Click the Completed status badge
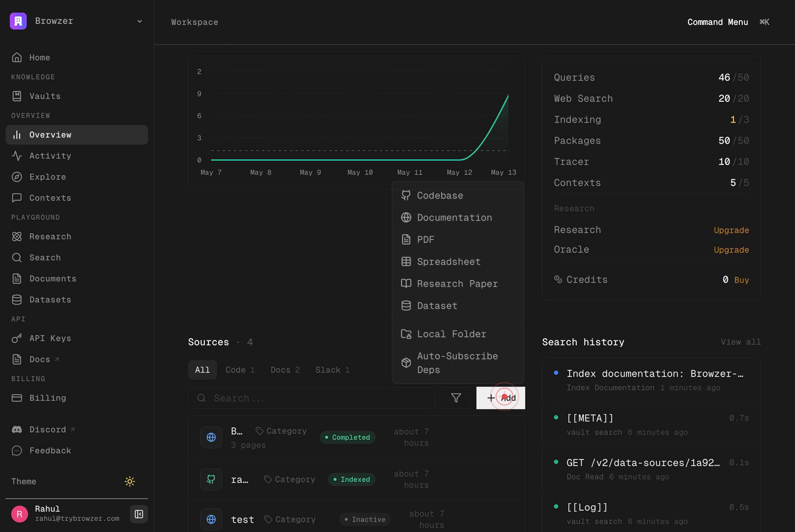Image resolution: width=795 pixels, height=532 pixels. tap(348, 437)
